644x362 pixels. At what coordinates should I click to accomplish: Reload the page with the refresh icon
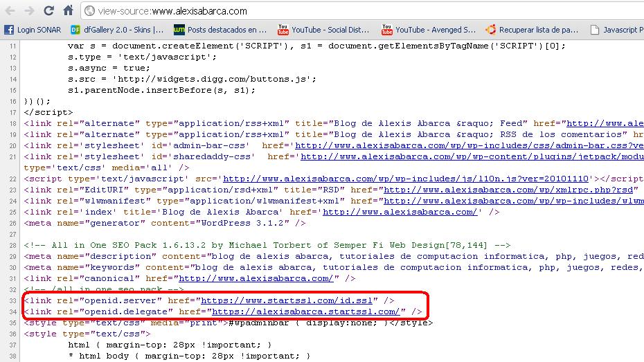tap(49, 10)
